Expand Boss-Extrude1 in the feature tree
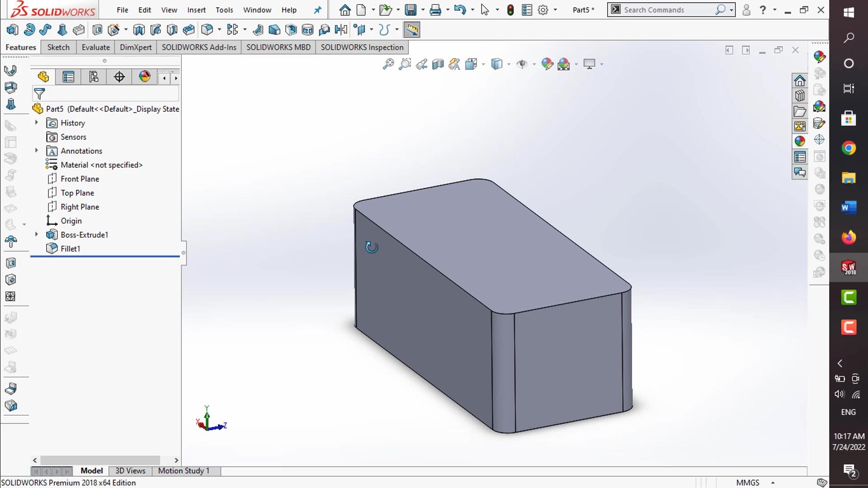Viewport: 868px width, 488px height. click(x=36, y=235)
